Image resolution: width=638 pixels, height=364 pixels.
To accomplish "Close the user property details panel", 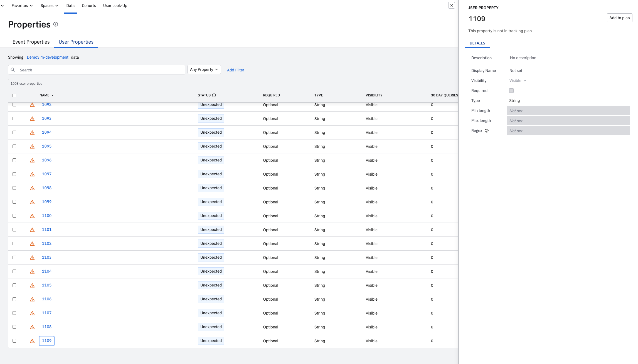I will [451, 5].
